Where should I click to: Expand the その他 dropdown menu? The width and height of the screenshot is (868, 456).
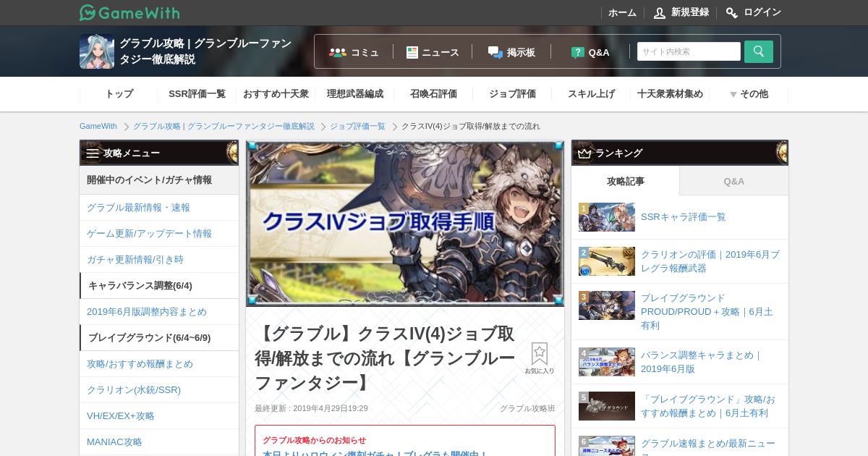click(749, 94)
